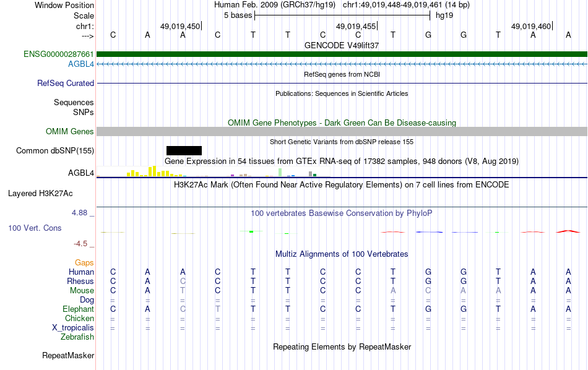This screenshot has height=370, width=588.
Task: Click the 5 bases scale bar
Action: (x=342, y=15)
